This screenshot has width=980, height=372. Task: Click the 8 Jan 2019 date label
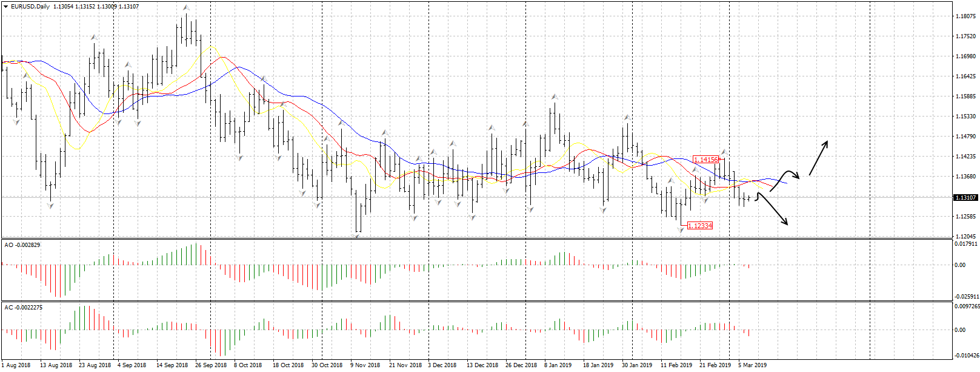[x=558, y=365]
